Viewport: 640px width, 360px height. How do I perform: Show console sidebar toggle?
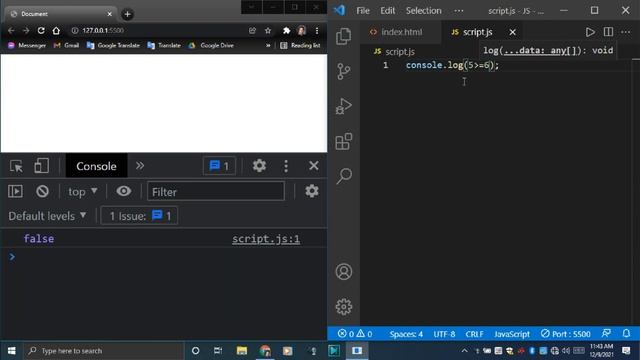tap(16, 191)
